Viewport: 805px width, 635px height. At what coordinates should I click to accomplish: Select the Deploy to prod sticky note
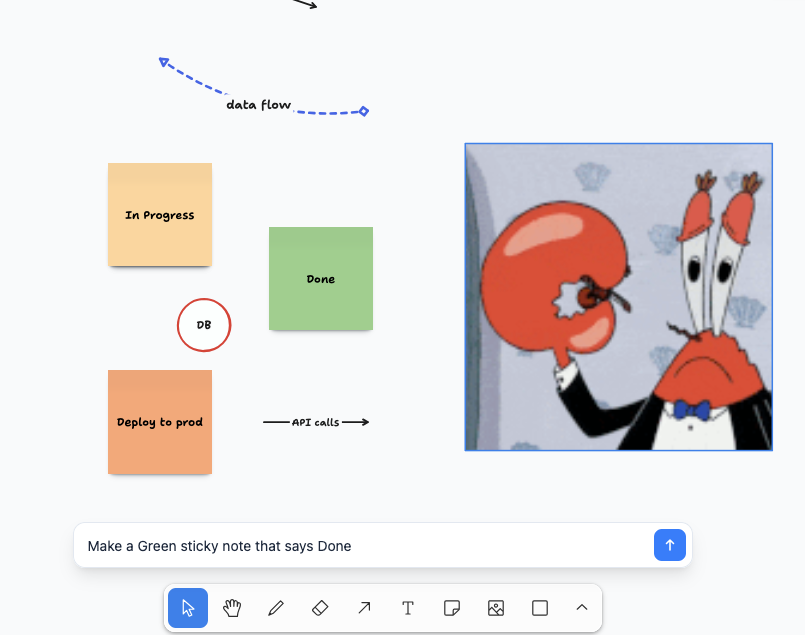[x=160, y=422]
